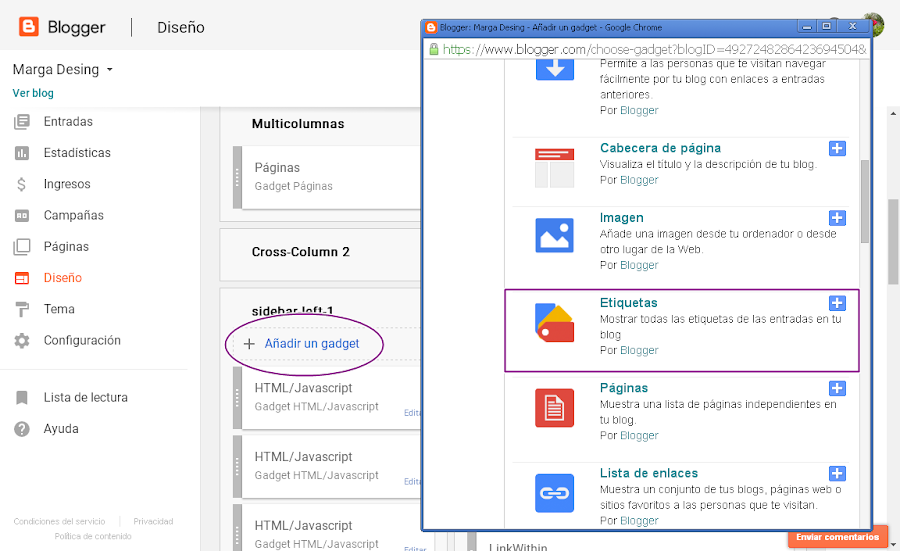Click the Etiquetas tags icon
Screen dimensions: 900x551
tap(554, 323)
